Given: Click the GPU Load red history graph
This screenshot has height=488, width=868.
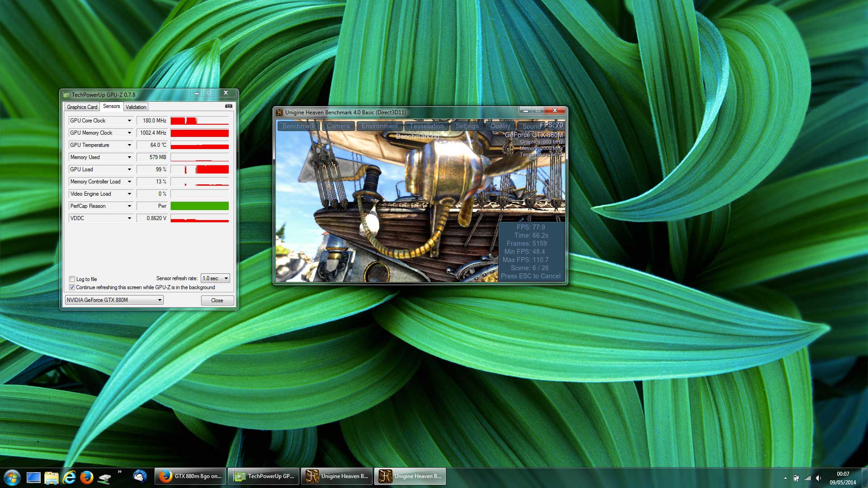Looking at the screenshot, I should click(199, 169).
